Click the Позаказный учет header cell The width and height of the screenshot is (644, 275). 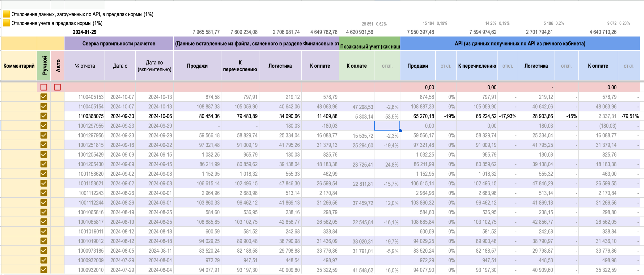pos(369,44)
